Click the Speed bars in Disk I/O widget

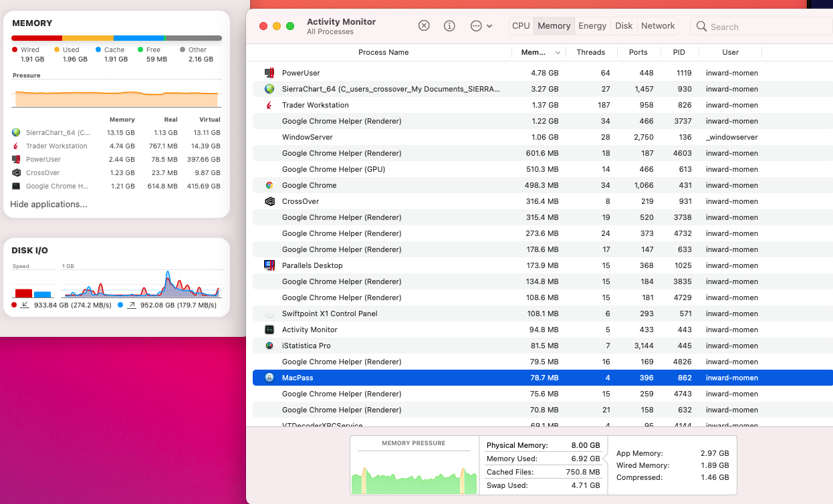(x=33, y=293)
